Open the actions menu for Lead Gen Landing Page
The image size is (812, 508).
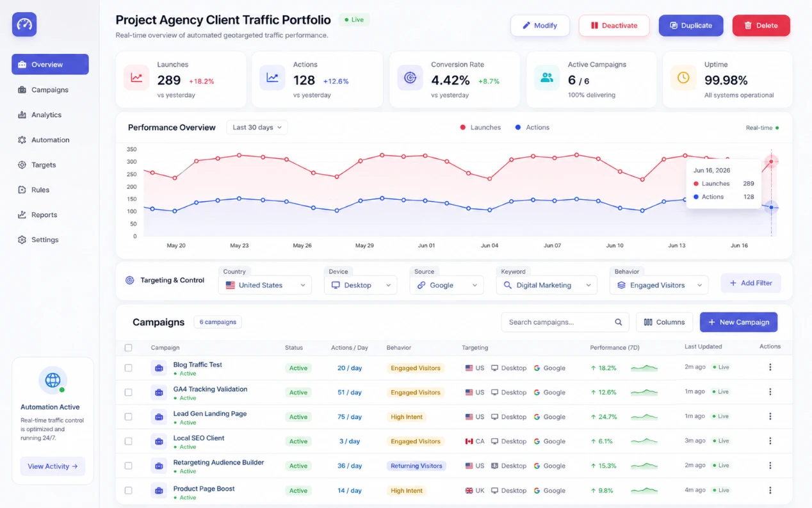click(x=770, y=416)
